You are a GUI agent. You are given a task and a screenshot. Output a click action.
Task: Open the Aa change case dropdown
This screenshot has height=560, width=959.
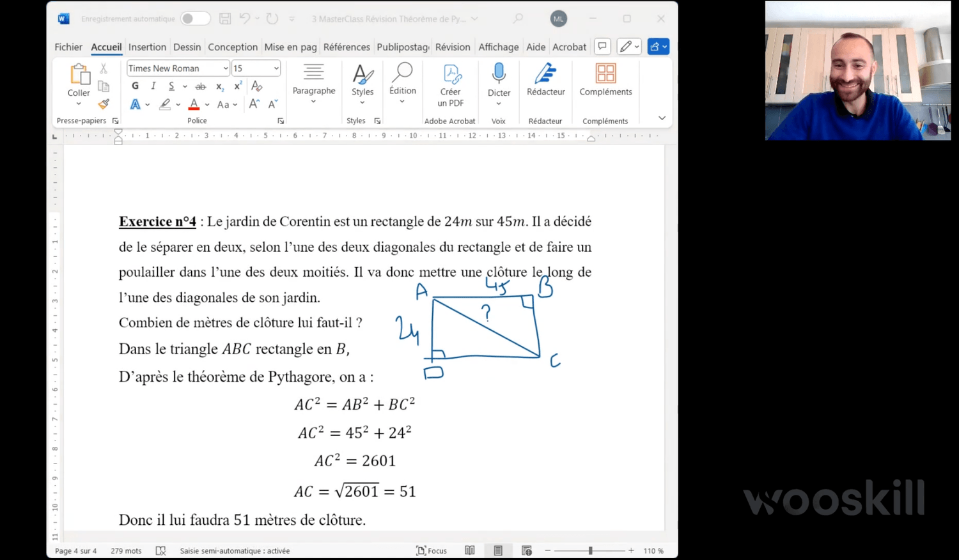(x=227, y=104)
